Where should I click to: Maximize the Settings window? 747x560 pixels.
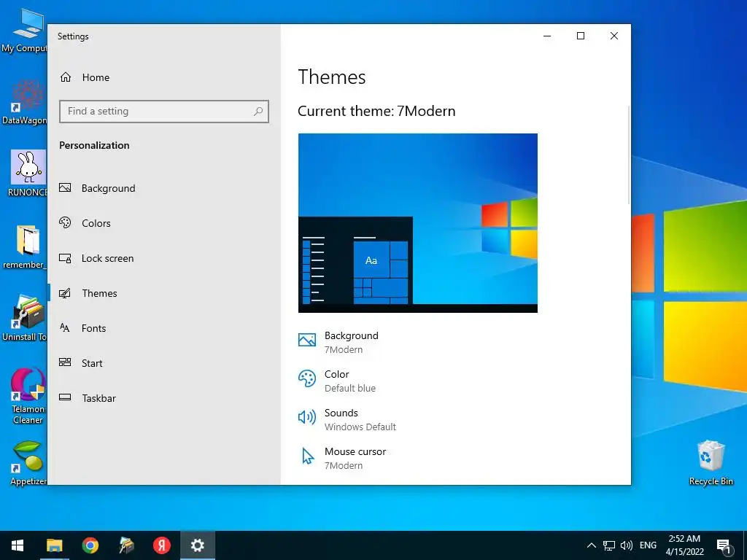point(580,36)
